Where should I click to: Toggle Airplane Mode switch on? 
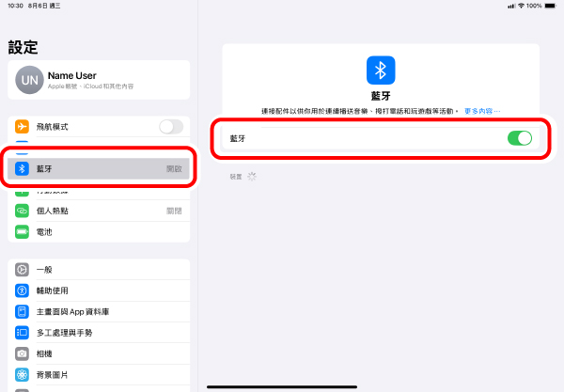tap(171, 127)
